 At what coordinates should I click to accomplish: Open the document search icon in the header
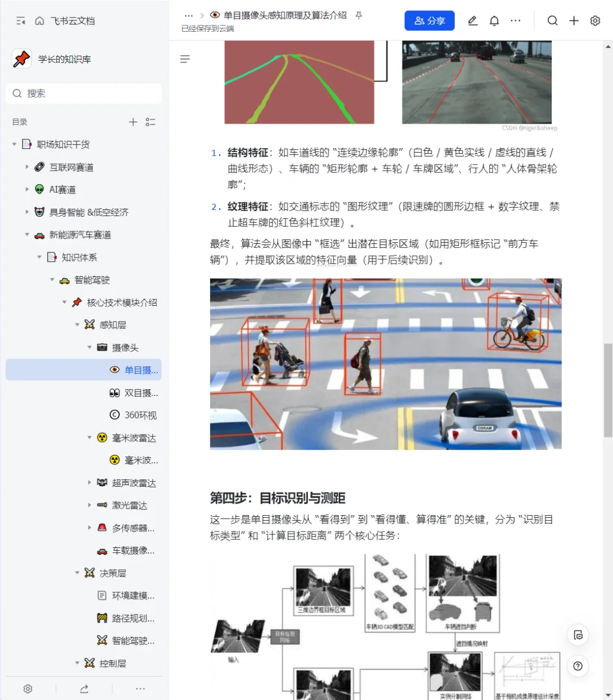552,20
